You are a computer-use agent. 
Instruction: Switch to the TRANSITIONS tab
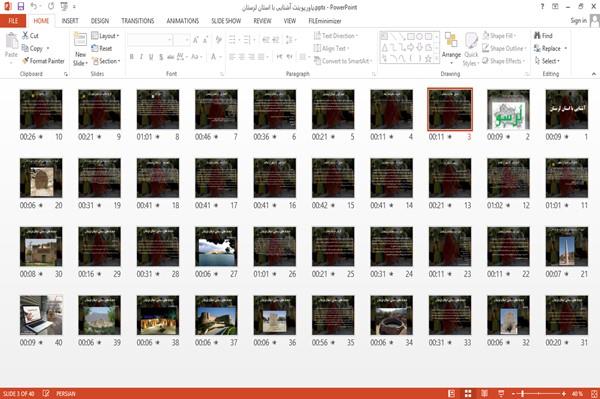pos(138,21)
